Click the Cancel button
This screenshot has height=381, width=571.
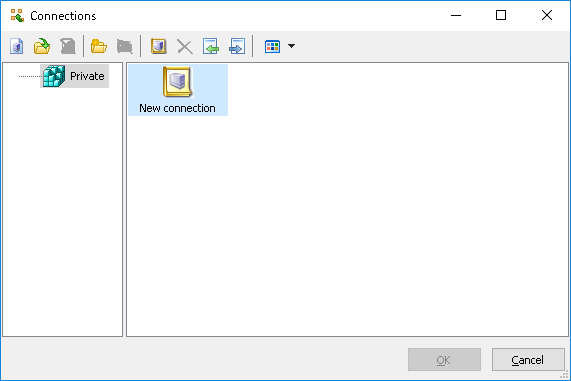click(x=528, y=360)
